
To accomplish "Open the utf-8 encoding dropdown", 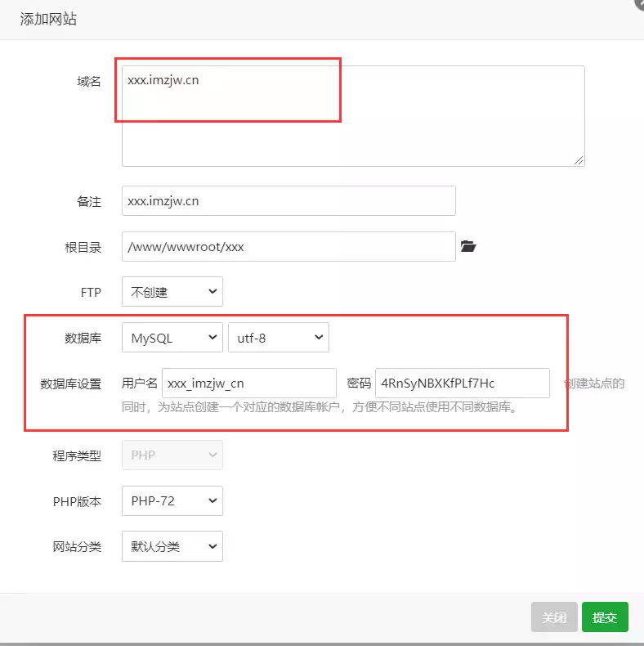I will point(279,338).
